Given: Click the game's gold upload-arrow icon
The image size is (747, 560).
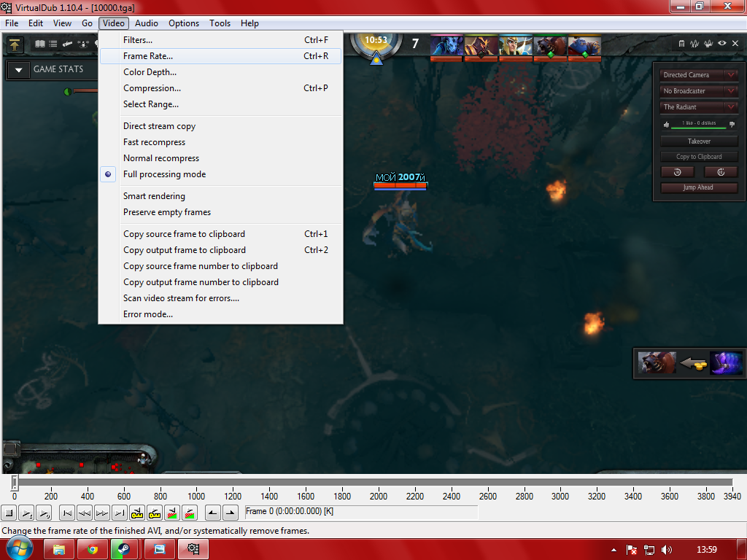Looking at the screenshot, I should 15,44.
